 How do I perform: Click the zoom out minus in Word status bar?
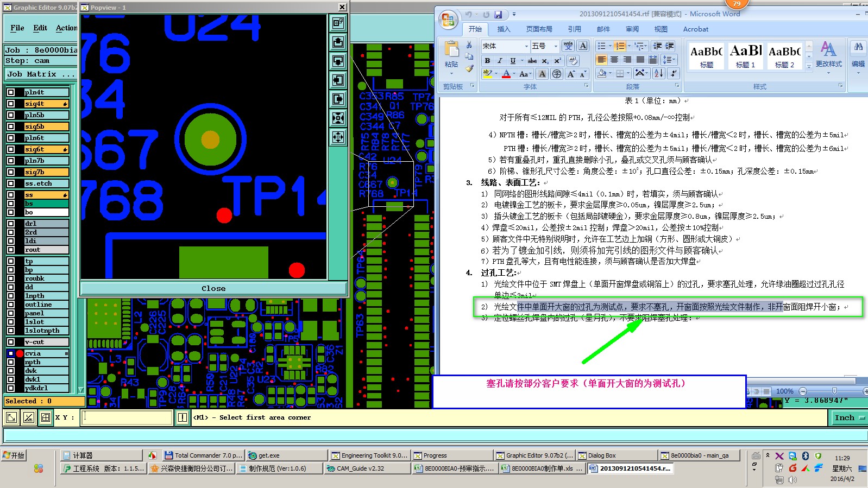tap(803, 391)
